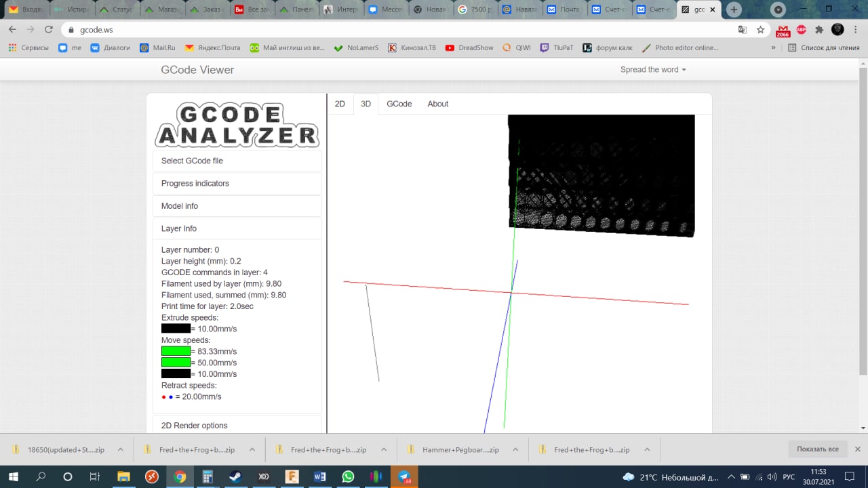
Task: Open the Диалоги VK bookmark
Action: (x=111, y=48)
